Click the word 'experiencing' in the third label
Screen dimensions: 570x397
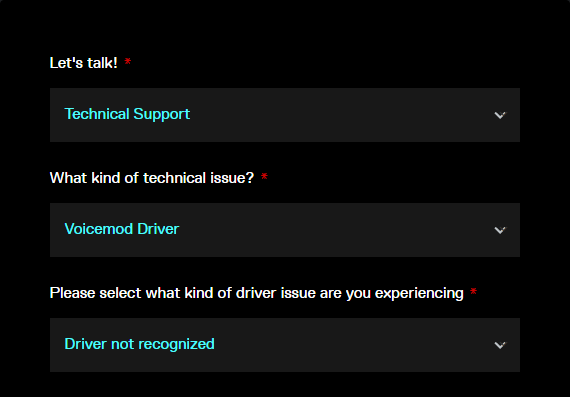tap(419, 294)
